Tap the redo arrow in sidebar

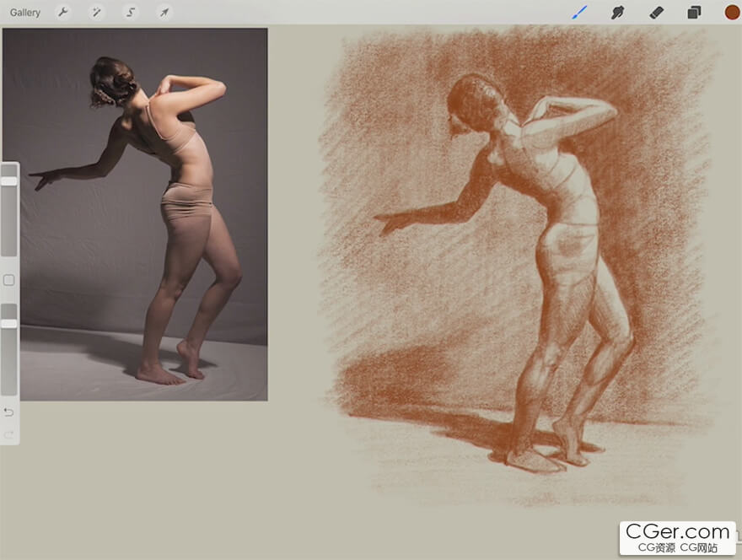point(9,434)
